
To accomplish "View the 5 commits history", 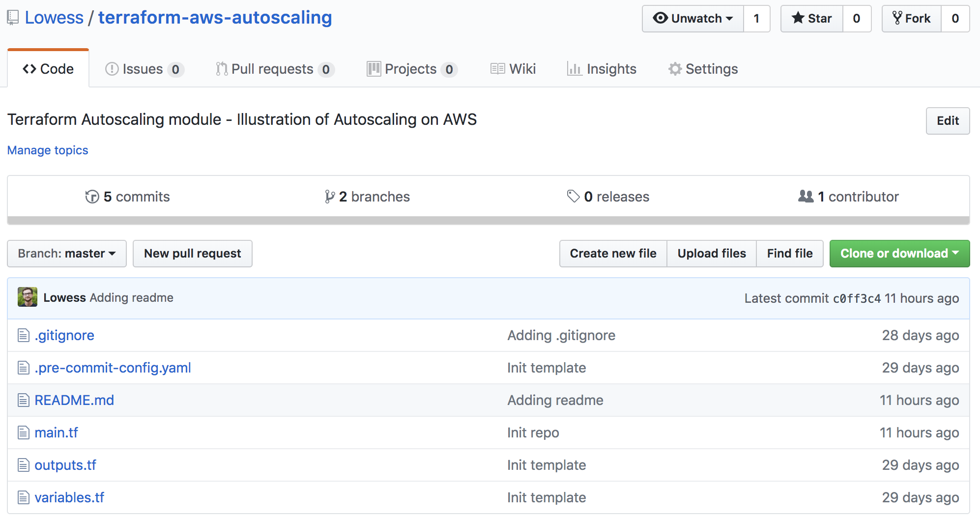I will (127, 197).
